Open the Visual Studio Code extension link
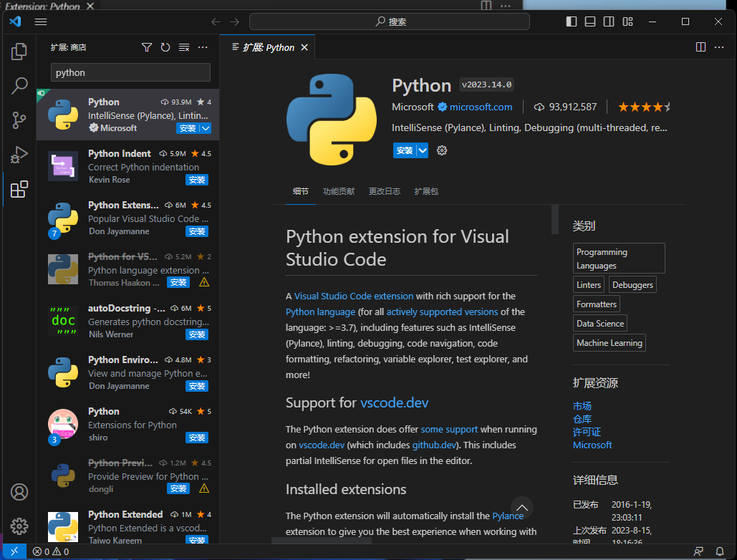Screen dimensions: 737x560 click(x=354, y=296)
